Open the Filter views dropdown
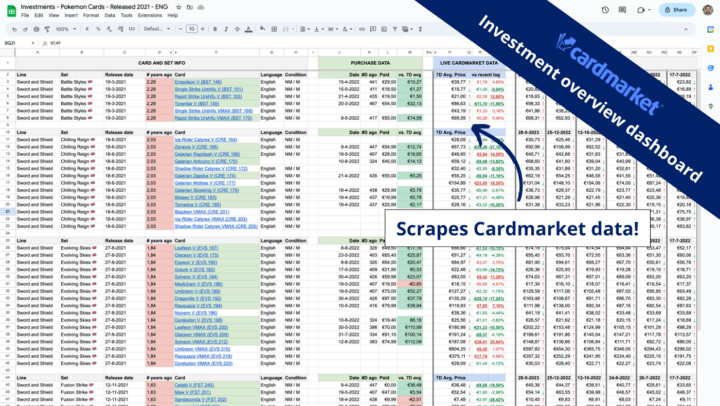This screenshot has width=720, height=406. pyautogui.click(x=407, y=29)
